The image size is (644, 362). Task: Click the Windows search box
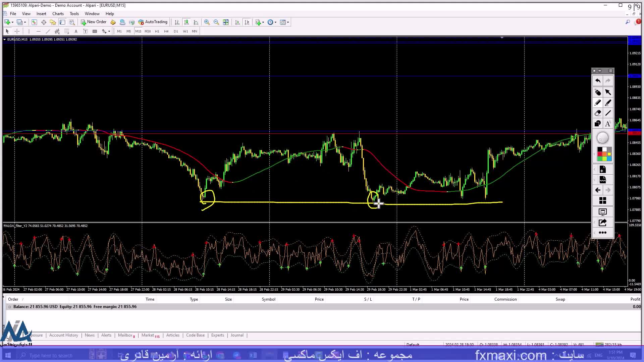[x=50, y=355]
